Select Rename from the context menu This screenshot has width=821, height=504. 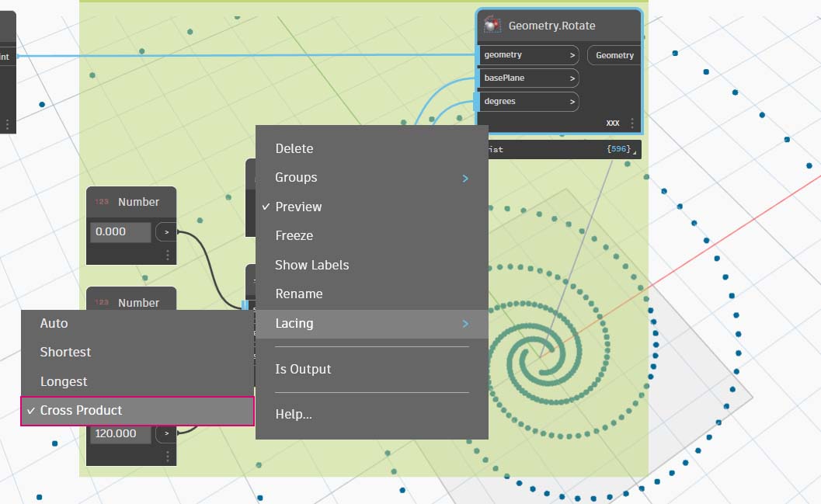[x=298, y=294]
